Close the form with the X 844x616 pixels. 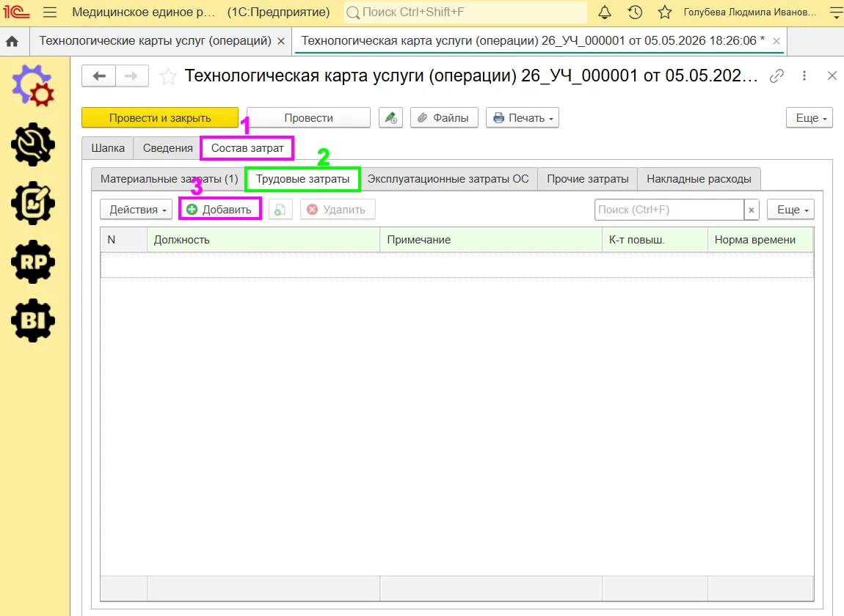[x=832, y=76]
